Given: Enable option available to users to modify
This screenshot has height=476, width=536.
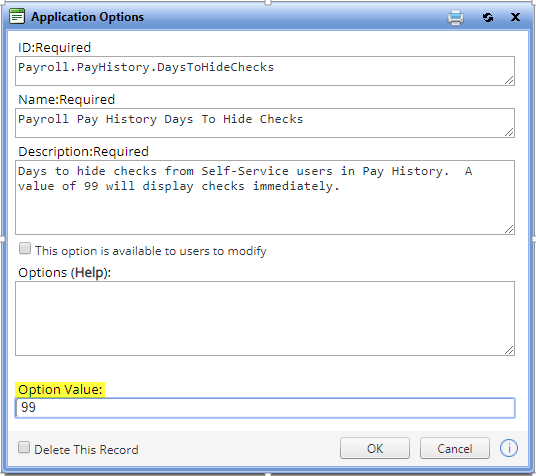Looking at the screenshot, I should [x=25, y=249].
